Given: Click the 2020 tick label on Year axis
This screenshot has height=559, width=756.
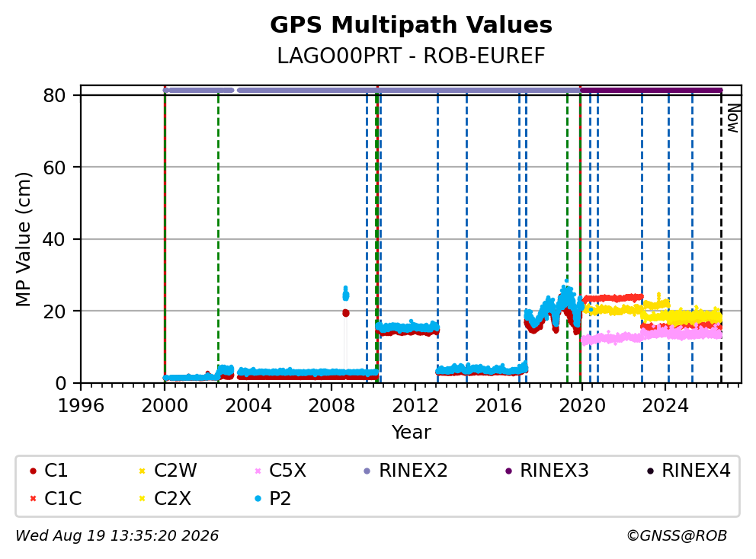Looking at the screenshot, I should pyautogui.click(x=582, y=406).
